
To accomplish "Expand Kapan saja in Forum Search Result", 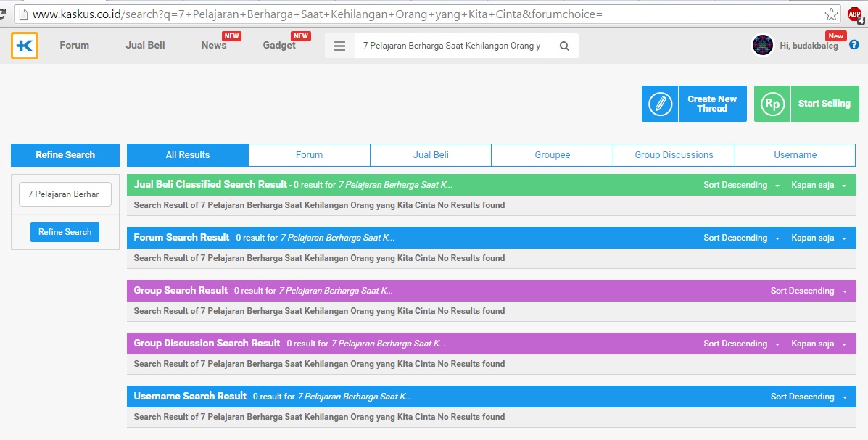I will pos(819,238).
